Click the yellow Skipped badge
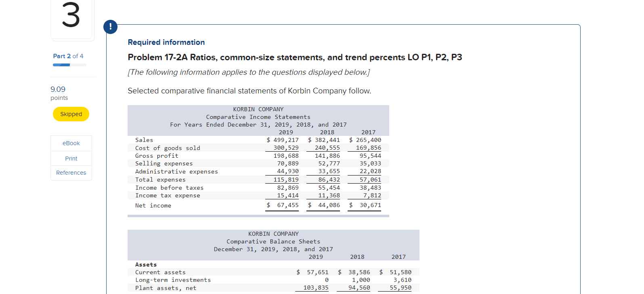This screenshot has height=294, width=644. pyautogui.click(x=71, y=114)
